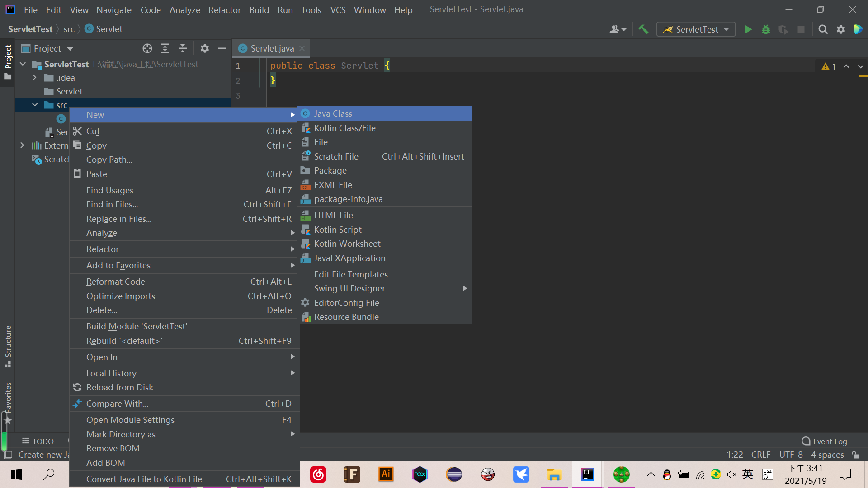Screen dimensions: 868x488
Task: Toggle the read-only lock icon in status bar
Action: tap(856, 455)
